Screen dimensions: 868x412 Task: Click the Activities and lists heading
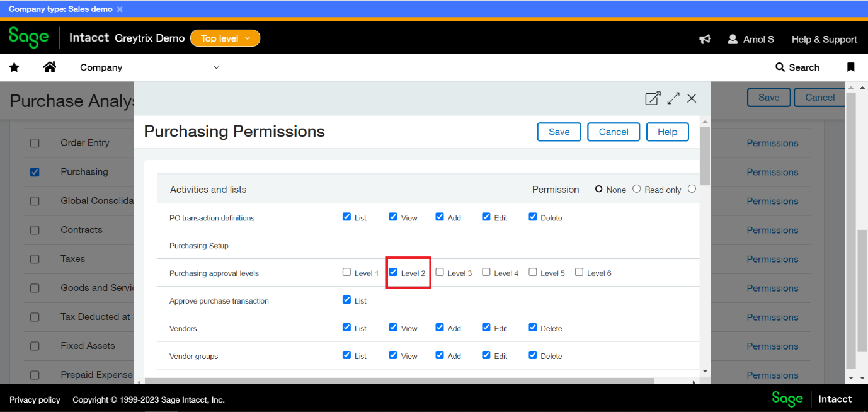coord(208,189)
